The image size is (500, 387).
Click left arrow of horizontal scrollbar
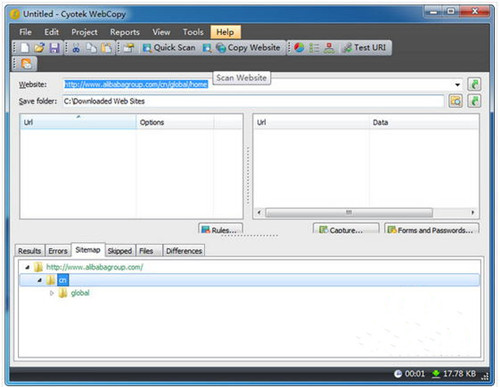tap(259, 212)
